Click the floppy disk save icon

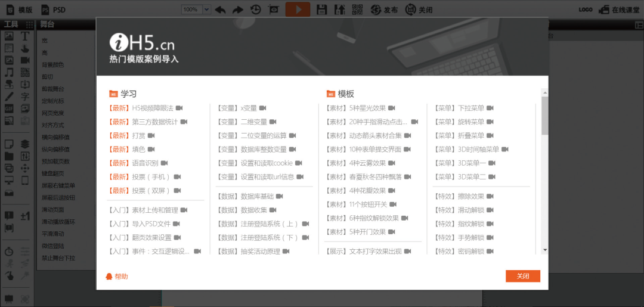(322, 10)
